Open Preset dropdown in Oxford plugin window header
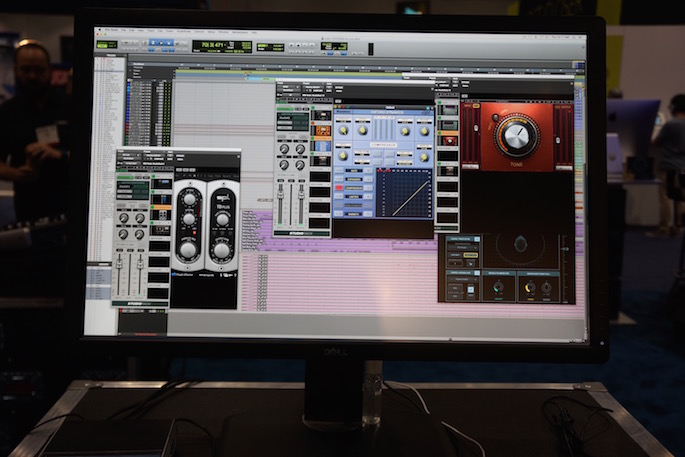The image size is (685, 457). pyautogui.click(x=314, y=88)
